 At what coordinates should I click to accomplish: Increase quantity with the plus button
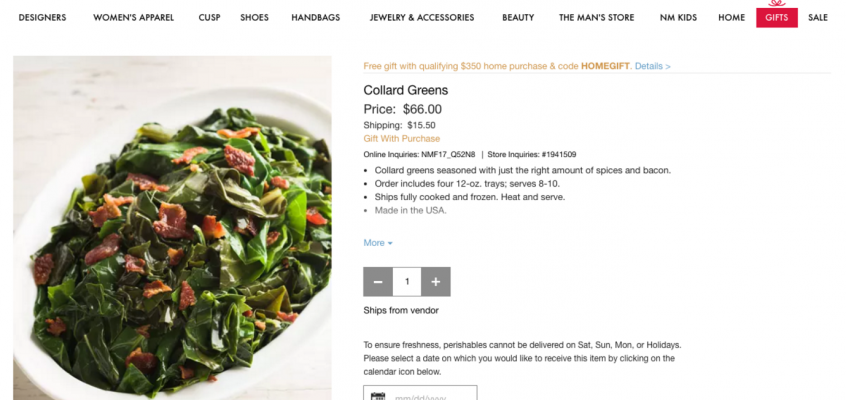pos(435,282)
